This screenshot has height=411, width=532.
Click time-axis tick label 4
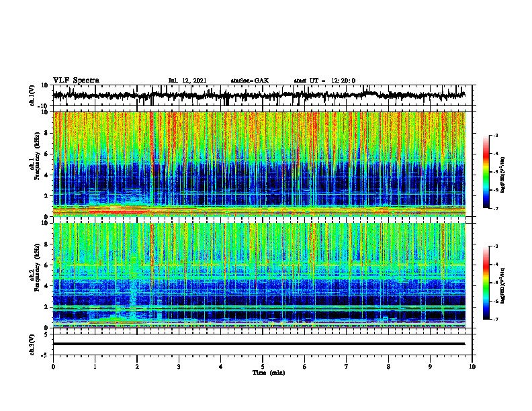click(x=221, y=367)
